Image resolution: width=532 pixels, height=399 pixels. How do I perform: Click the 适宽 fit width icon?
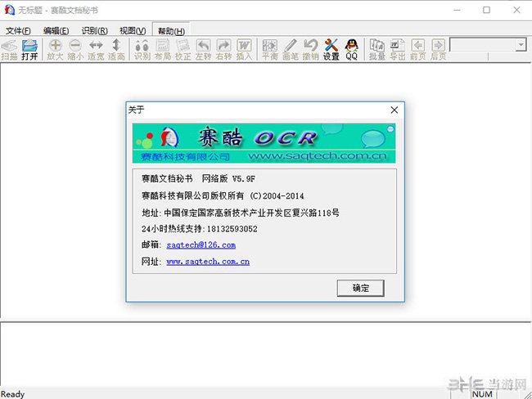click(x=96, y=49)
